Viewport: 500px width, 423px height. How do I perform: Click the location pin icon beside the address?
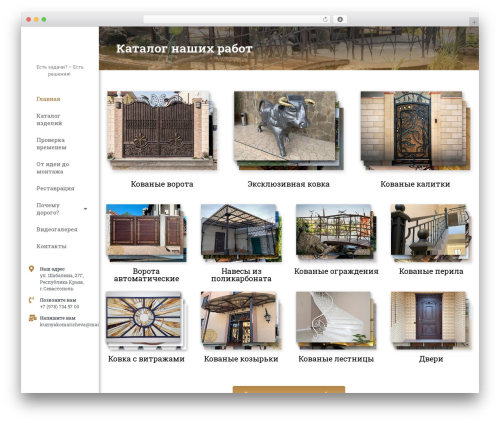31,269
